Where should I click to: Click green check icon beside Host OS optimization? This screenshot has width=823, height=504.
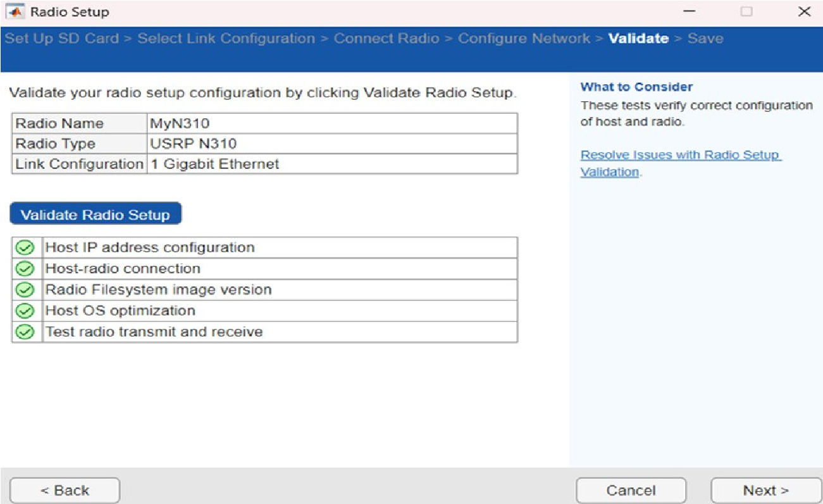pyautogui.click(x=25, y=310)
